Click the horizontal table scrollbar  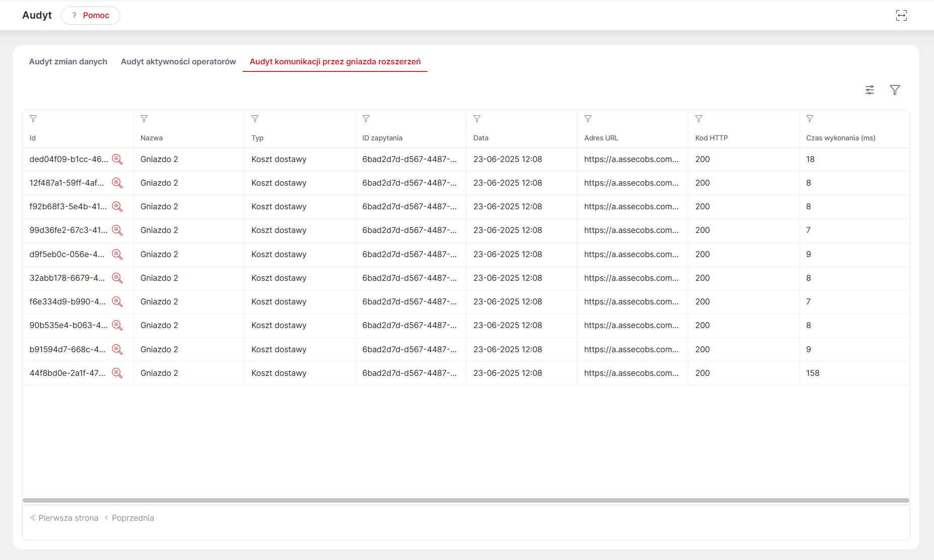(x=466, y=501)
